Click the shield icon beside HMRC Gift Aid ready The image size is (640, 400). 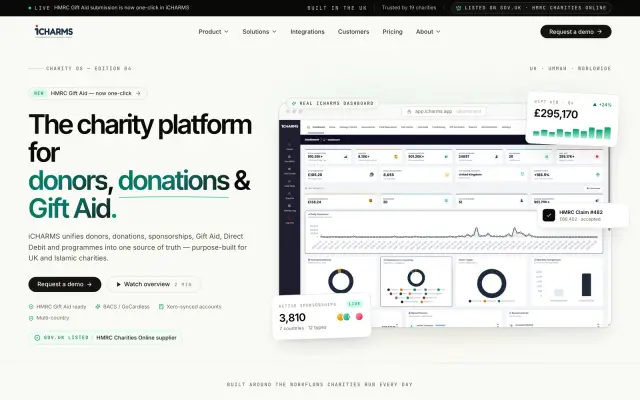(x=31, y=307)
